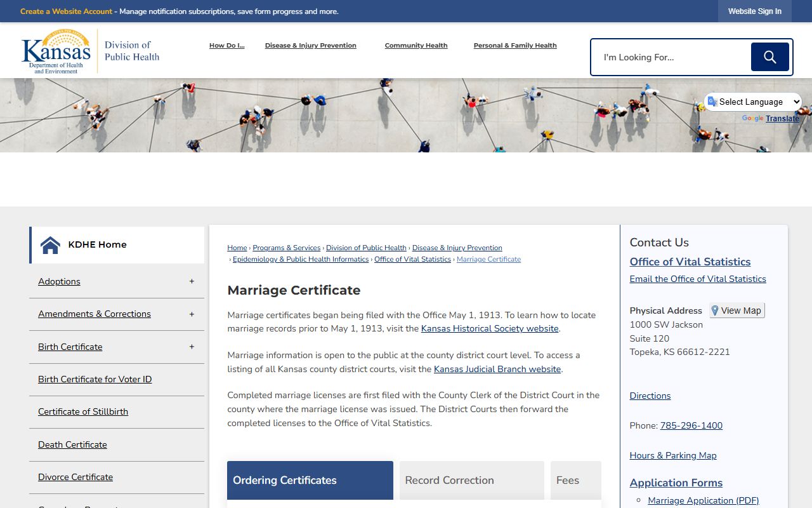Open Divorce Certificate sidebar link

[75, 477]
